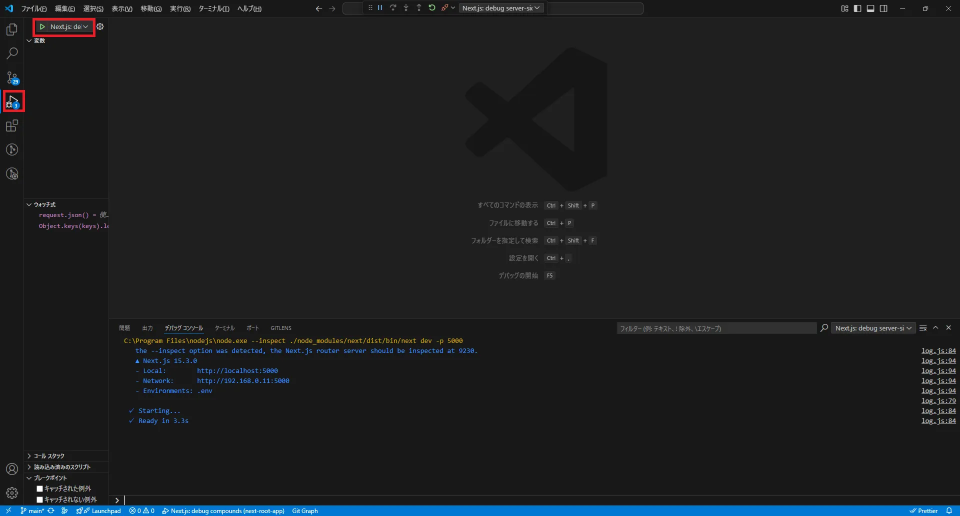Open the Search view in activity bar

coord(12,53)
